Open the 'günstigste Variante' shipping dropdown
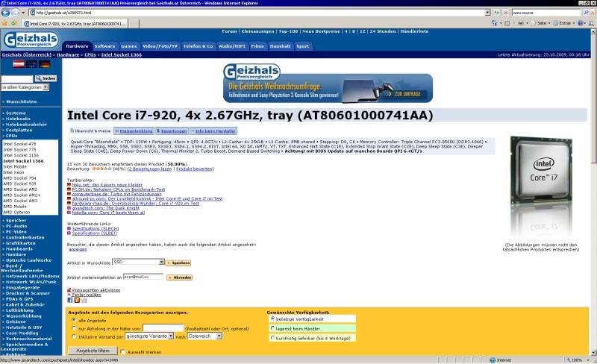The image size is (597, 364). click(x=150, y=336)
